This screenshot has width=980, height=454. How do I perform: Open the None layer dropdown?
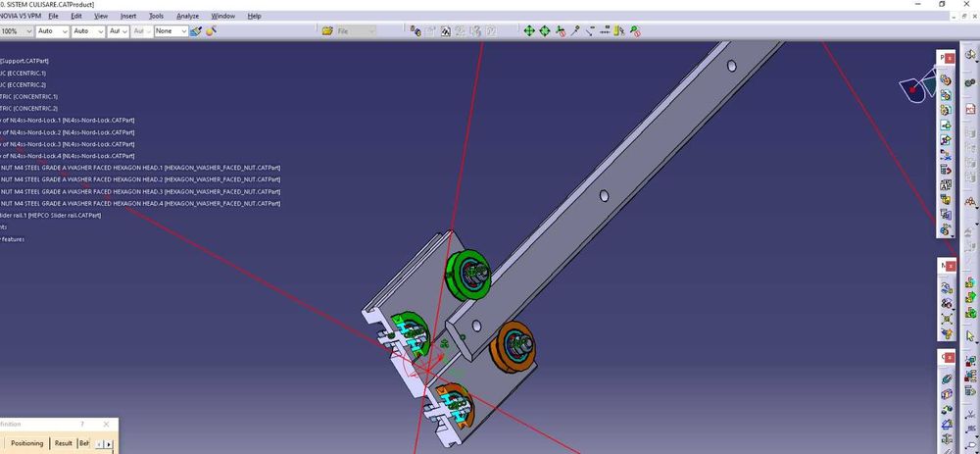[184, 30]
